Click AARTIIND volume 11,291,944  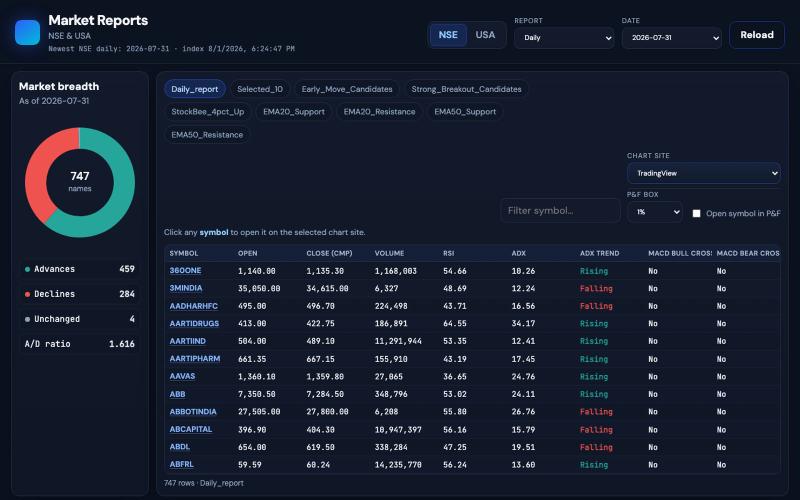[398, 341]
